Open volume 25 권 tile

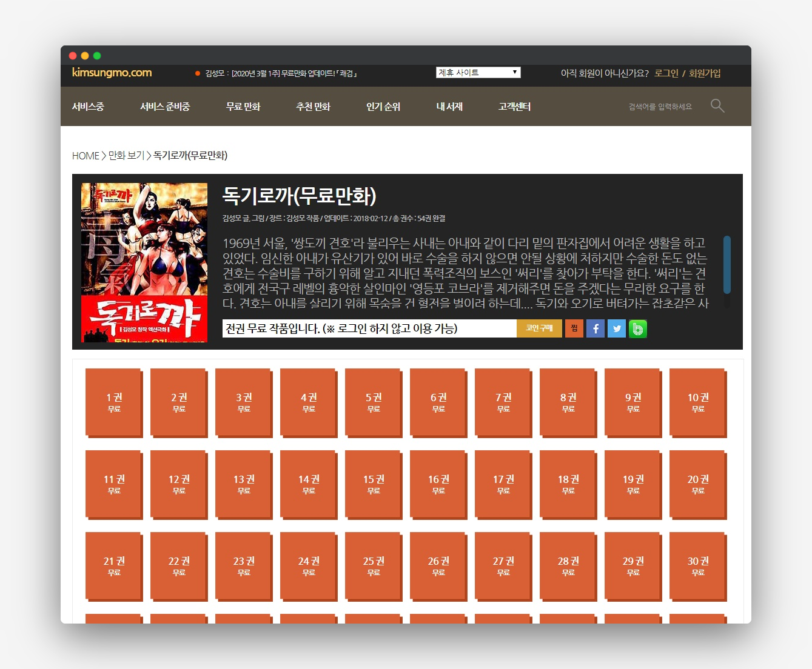pos(374,566)
